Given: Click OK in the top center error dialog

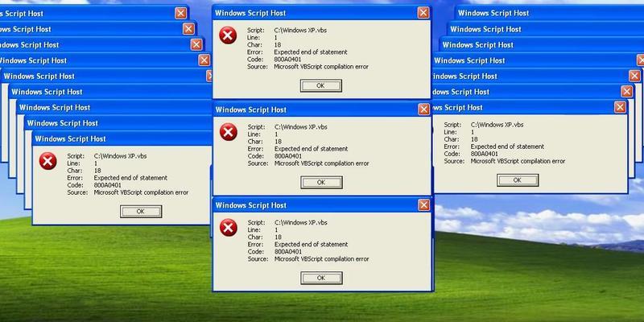Looking at the screenshot, I should (x=320, y=85).
